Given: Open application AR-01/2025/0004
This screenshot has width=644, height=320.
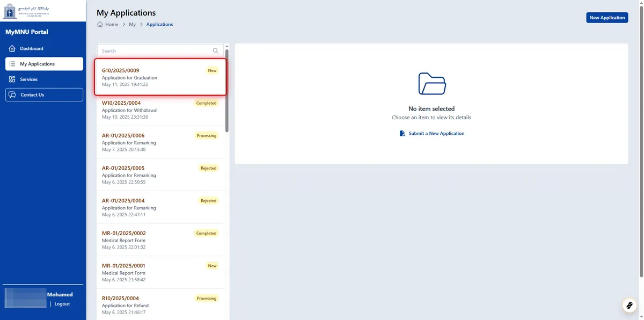Looking at the screenshot, I should pyautogui.click(x=160, y=208).
